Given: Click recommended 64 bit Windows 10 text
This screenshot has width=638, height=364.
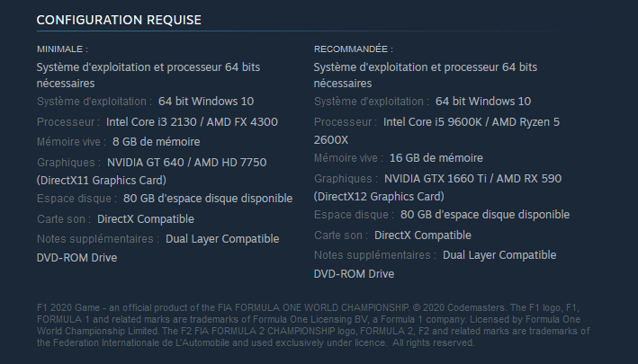Looking at the screenshot, I should (x=483, y=102).
